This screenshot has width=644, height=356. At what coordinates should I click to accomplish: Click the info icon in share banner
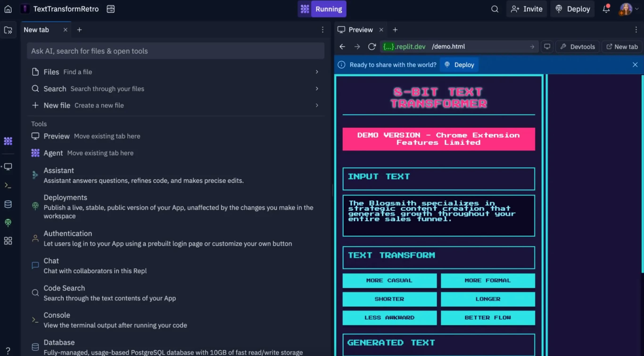coord(341,65)
